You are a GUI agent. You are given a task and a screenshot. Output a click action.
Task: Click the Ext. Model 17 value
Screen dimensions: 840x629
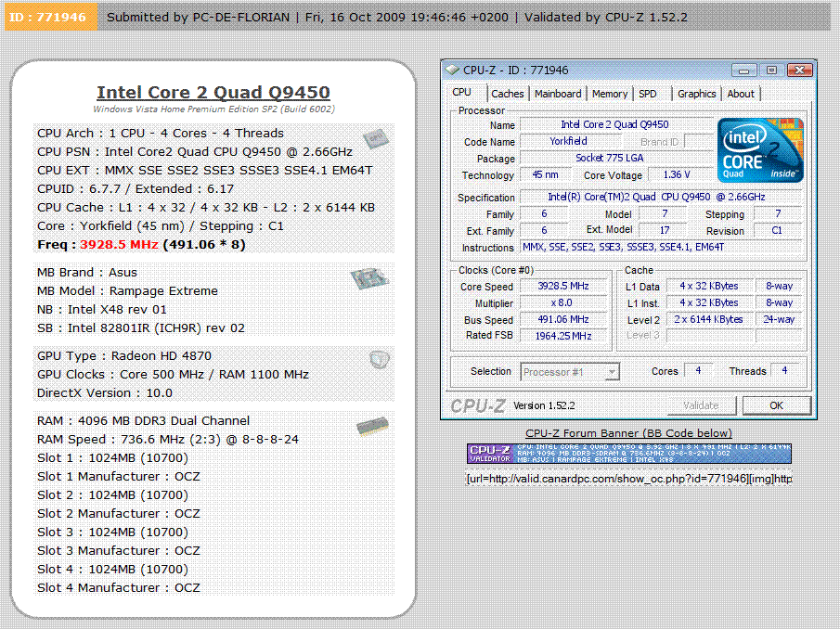[x=665, y=230]
